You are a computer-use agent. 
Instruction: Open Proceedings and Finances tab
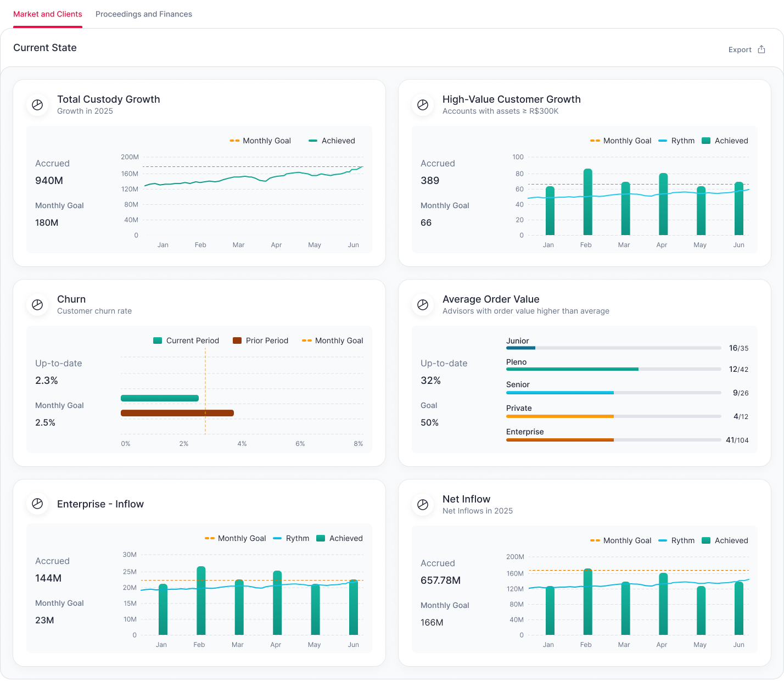(144, 14)
